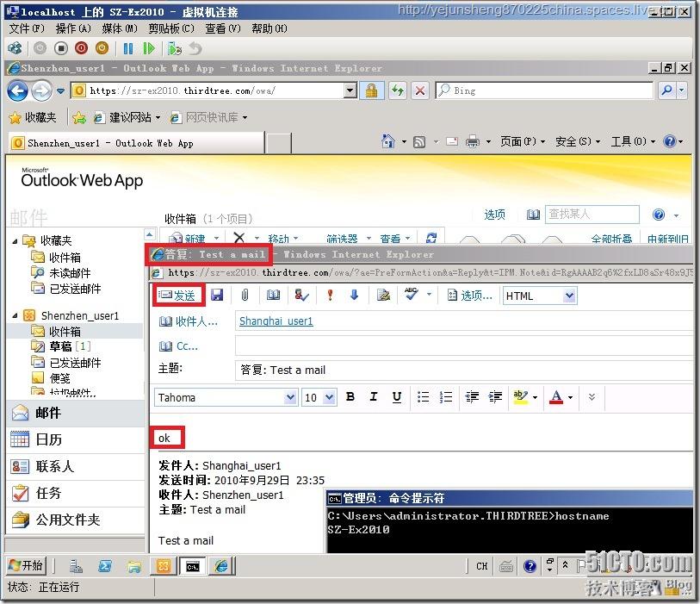
Task: Open Action (操作) menu in VM window
Action: 73,28
